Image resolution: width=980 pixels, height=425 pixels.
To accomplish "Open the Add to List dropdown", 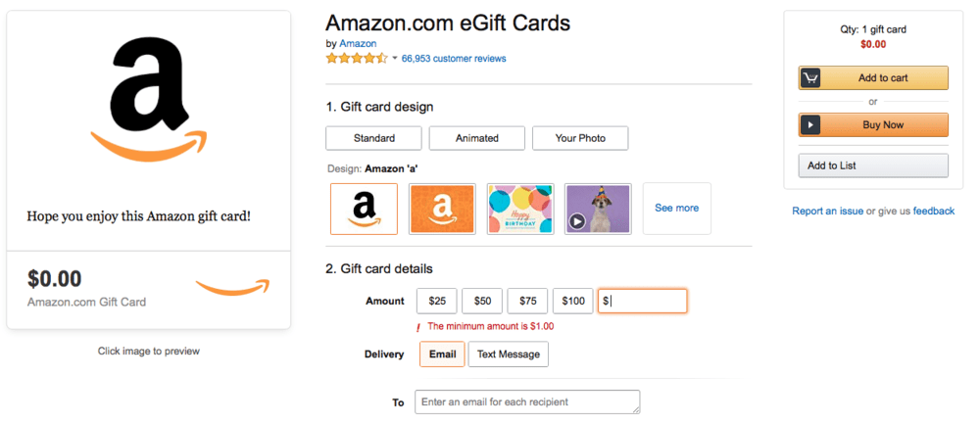I will (873, 166).
